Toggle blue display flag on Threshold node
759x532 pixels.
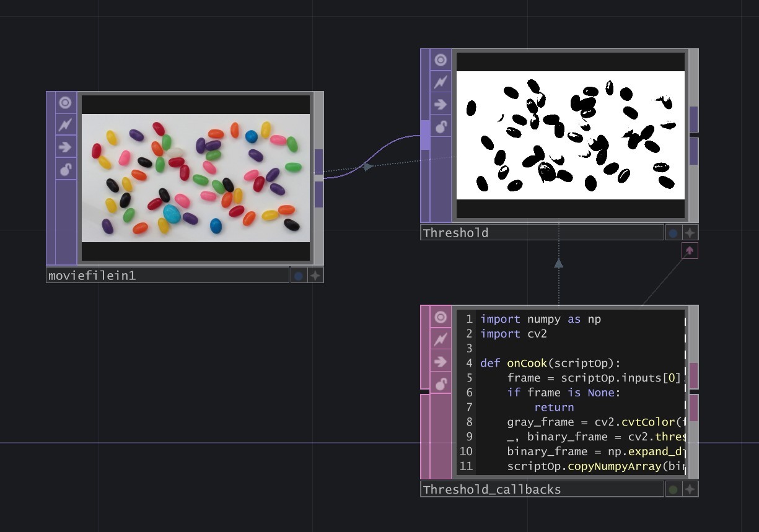coord(673,233)
